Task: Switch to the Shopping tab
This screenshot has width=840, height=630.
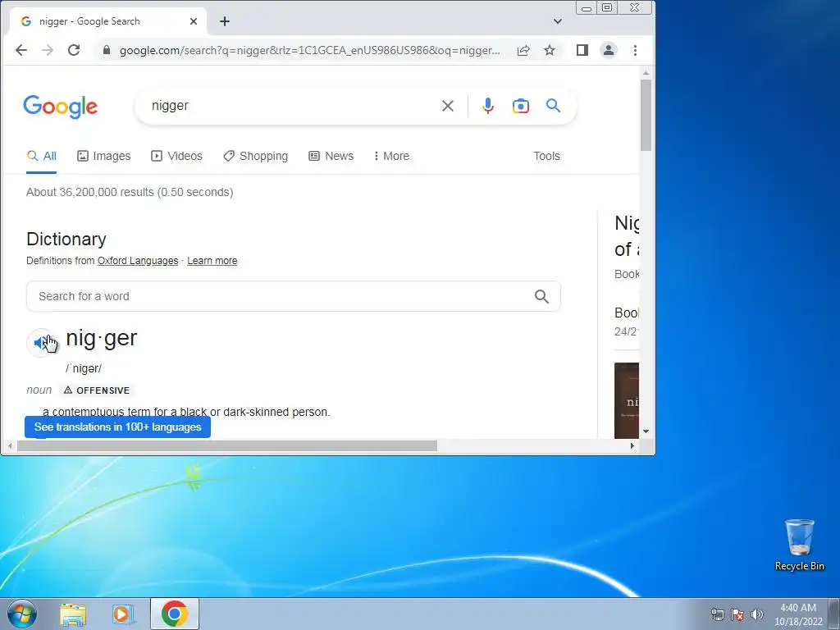Action: (x=256, y=156)
